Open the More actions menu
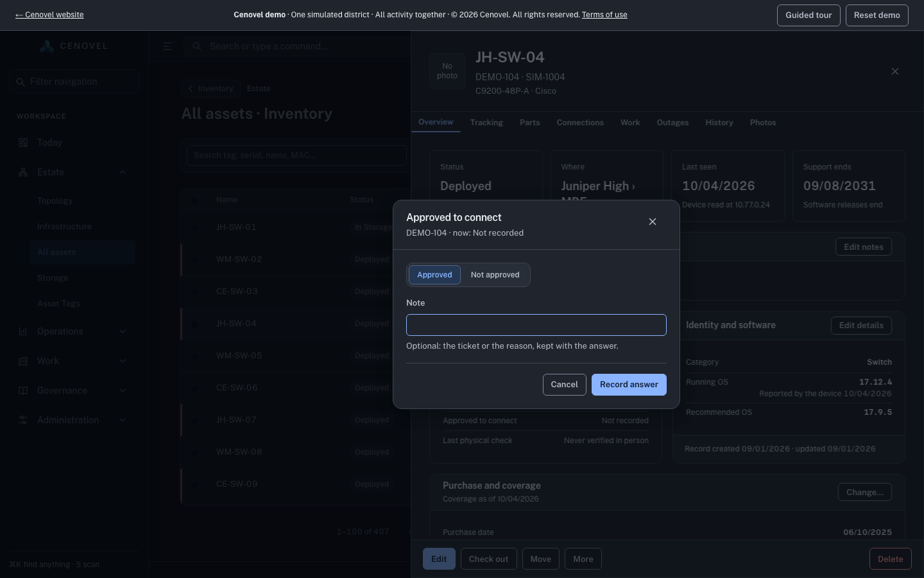 (x=583, y=559)
